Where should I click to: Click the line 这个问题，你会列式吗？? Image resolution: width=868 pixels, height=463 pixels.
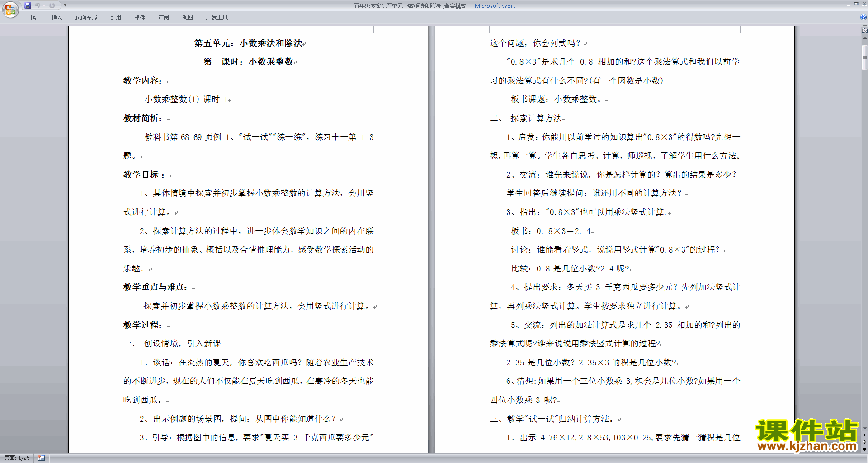coord(535,43)
